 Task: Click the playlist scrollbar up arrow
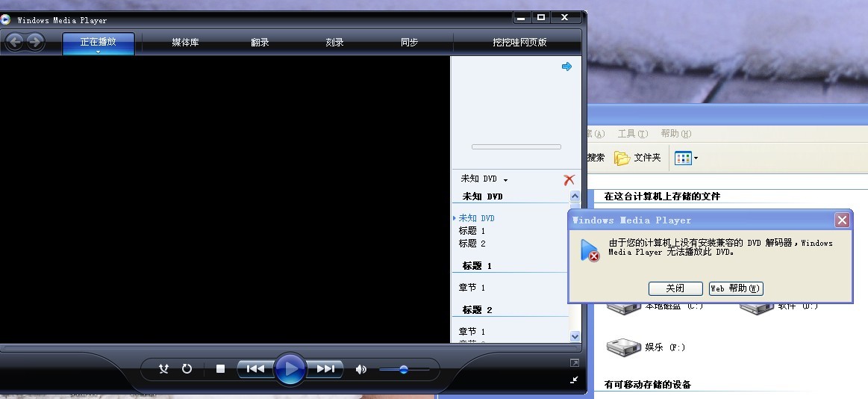pos(575,196)
